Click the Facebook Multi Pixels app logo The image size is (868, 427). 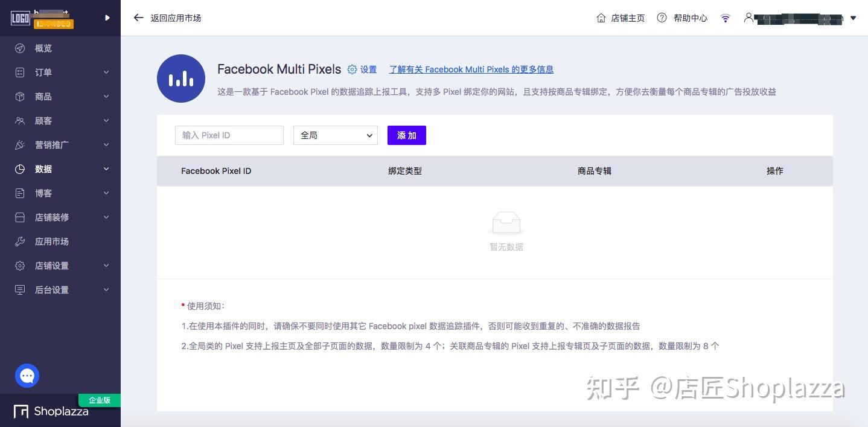click(180, 79)
